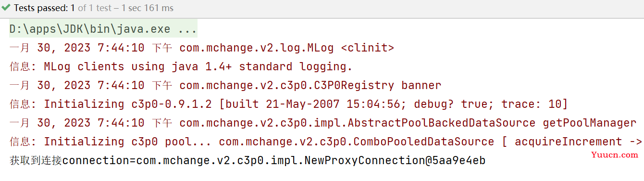Screen dimensions: 644x181
Task: Click the '1 sec 161 ms' test duration text
Action: click(149, 8)
